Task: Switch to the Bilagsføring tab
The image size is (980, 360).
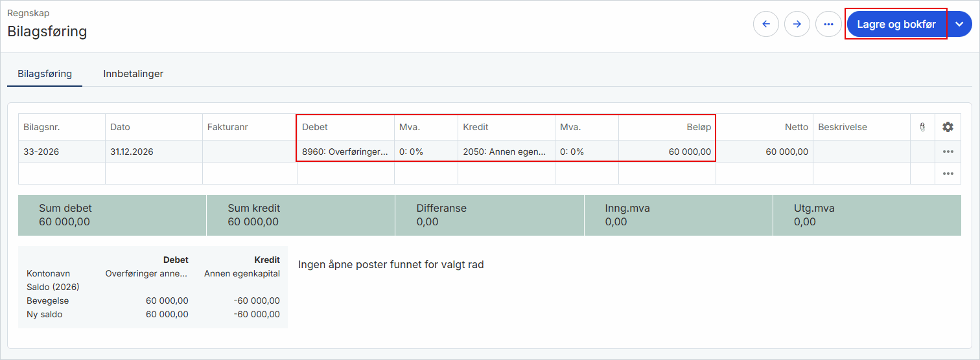Action: pos(45,74)
